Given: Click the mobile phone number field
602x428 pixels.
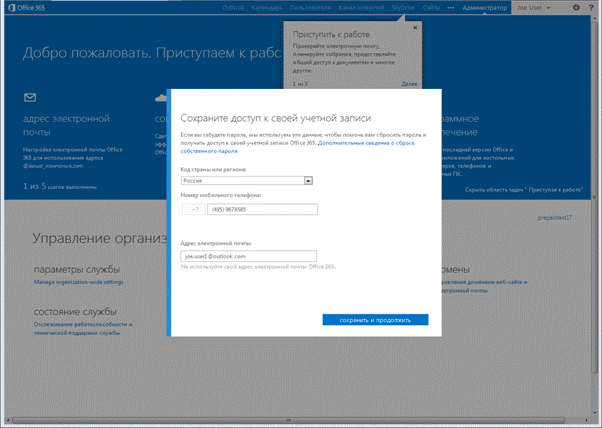Looking at the screenshot, I should (263, 209).
